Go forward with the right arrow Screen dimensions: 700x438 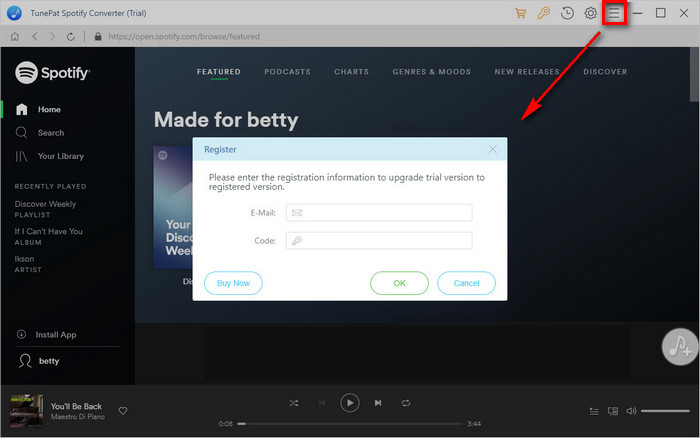pos(53,37)
